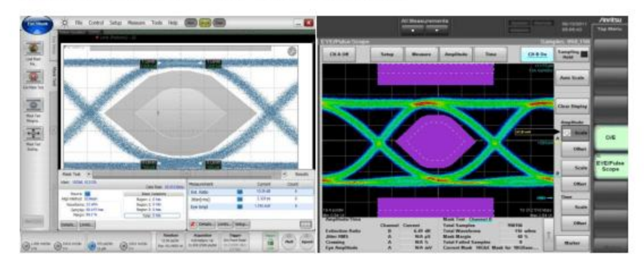Click the blue logo button top-left

(38, 24)
